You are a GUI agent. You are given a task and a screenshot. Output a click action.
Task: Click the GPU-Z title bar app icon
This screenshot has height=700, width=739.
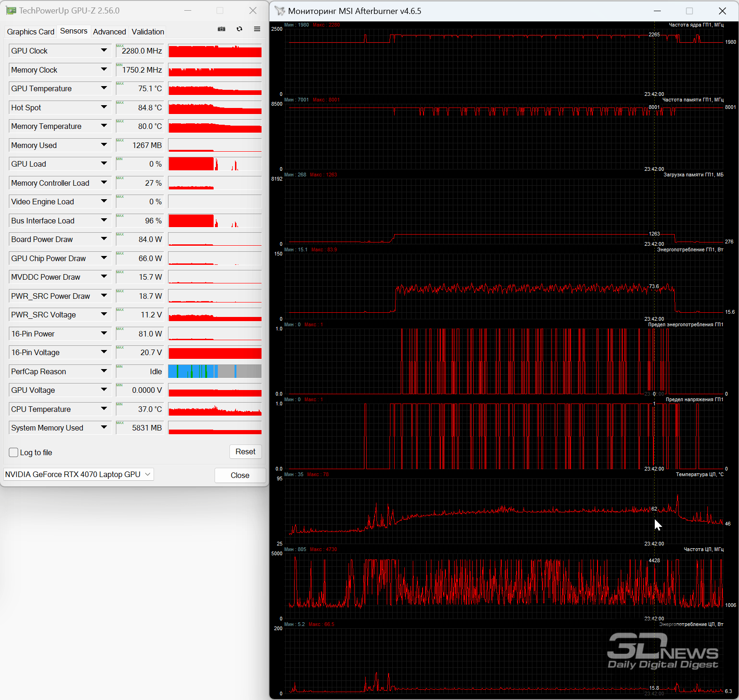(11, 10)
